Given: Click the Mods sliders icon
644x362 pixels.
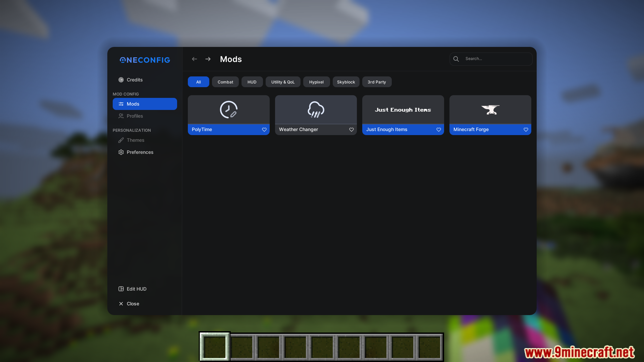Looking at the screenshot, I should pyautogui.click(x=121, y=104).
